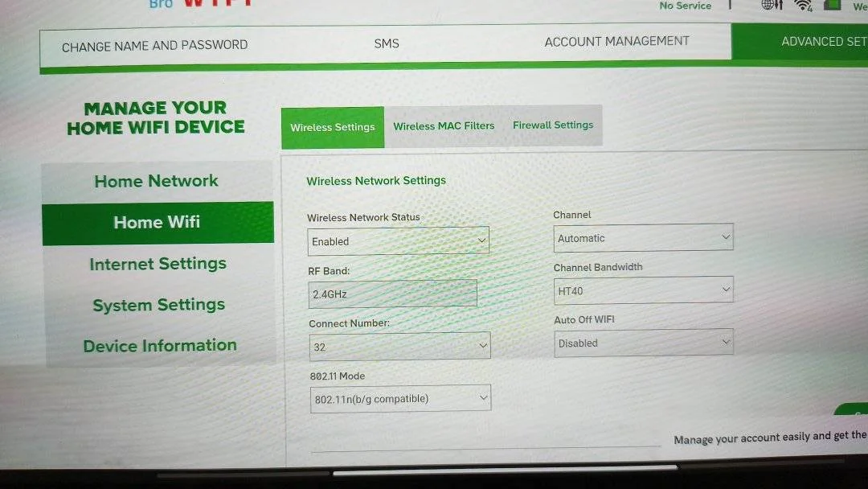Click the 802.11 Mode label
Viewport: 868px width, 489px height.
click(338, 376)
